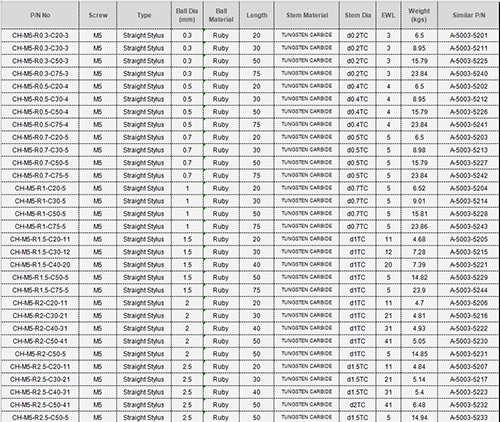The height and width of the screenshot is (422, 500).
Task: Click the Length column header
Action: (x=257, y=15)
